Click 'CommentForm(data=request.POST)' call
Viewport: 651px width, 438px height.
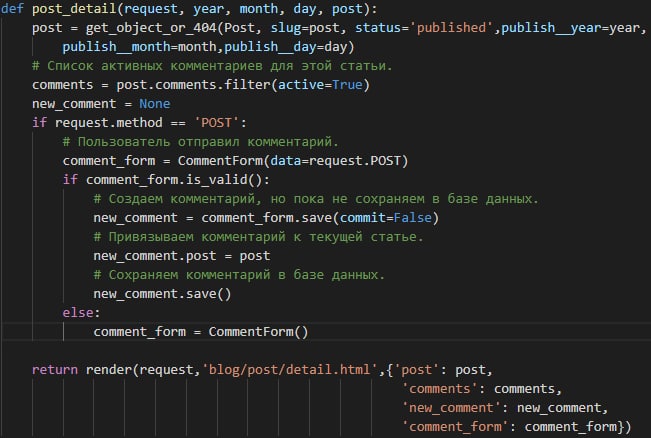[x=293, y=161]
